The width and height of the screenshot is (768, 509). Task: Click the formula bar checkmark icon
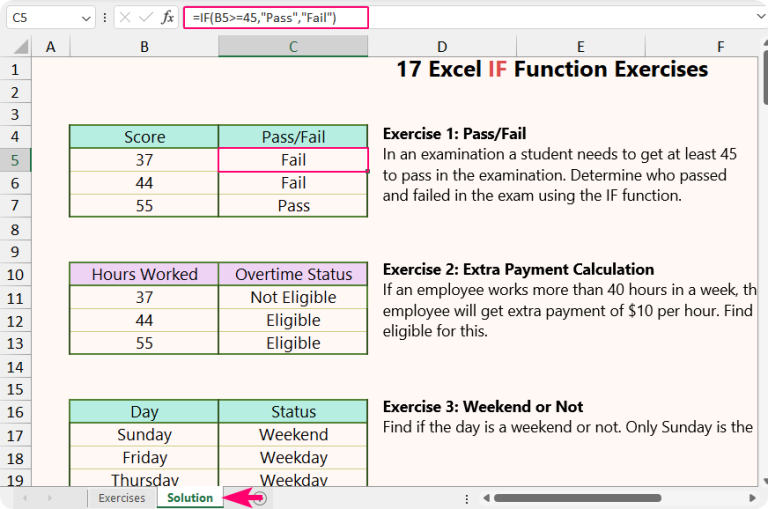point(146,18)
